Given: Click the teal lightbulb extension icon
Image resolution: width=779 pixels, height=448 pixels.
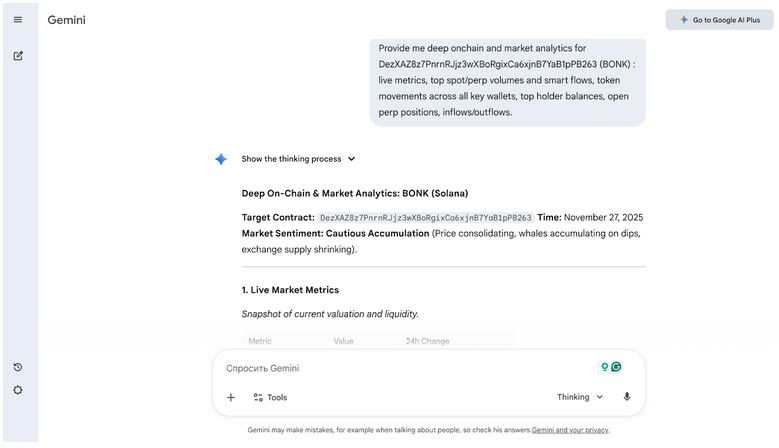Looking at the screenshot, I should 604,367.
